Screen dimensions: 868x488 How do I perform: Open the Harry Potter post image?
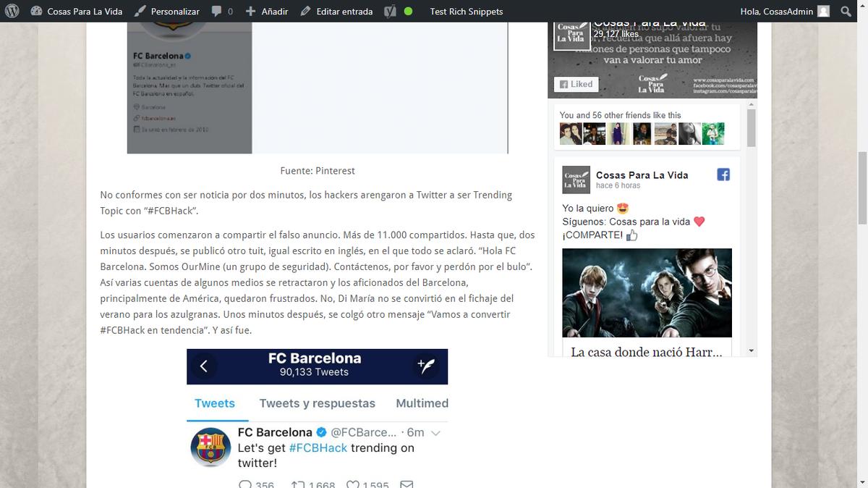click(x=647, y=293)
